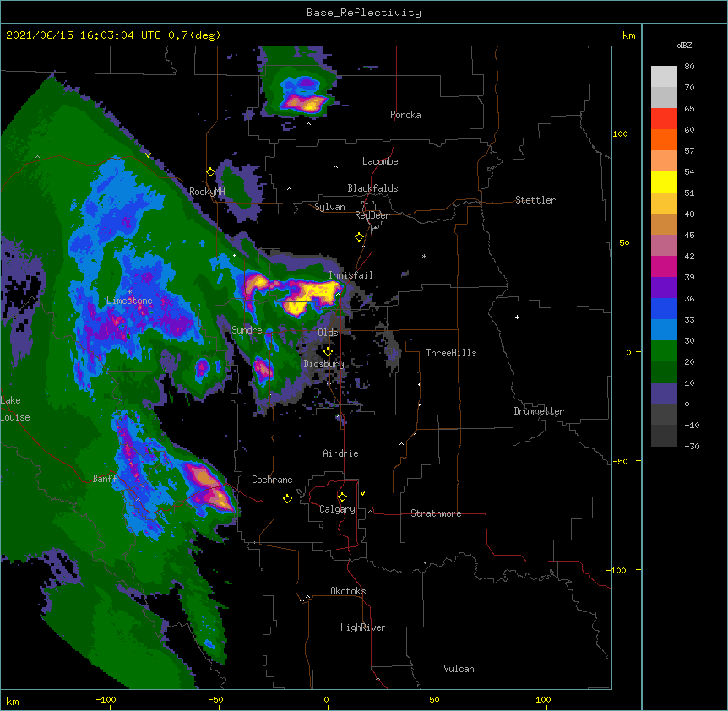
Task: Click the Innisfail label
Action: pos(350,275)
